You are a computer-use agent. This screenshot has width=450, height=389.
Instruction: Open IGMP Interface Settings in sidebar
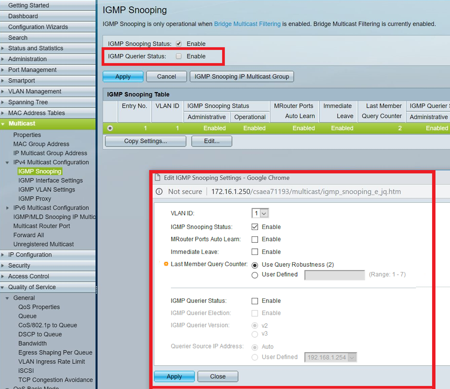pos(51,180)
